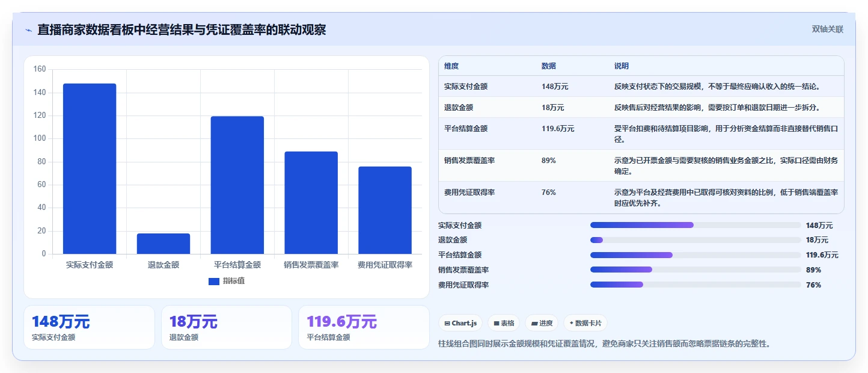
Task: Click the 实际支付金额 bar in the chart
Action: click(90, 168)
